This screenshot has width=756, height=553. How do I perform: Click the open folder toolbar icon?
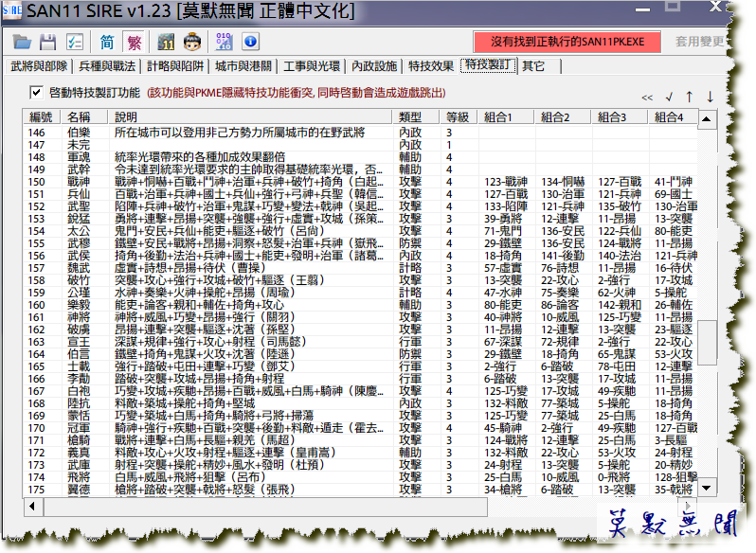tap(23, 42)
